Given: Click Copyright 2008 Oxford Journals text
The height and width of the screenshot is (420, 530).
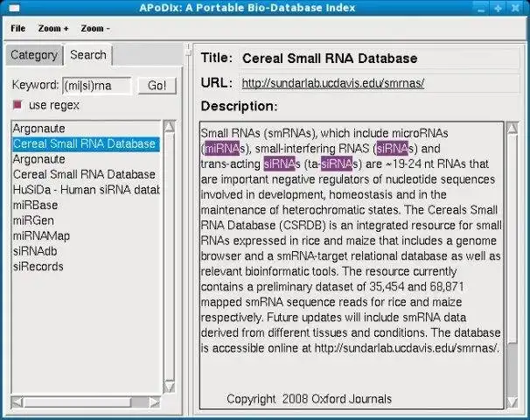Looking at the screenshot, I should 309,399.
